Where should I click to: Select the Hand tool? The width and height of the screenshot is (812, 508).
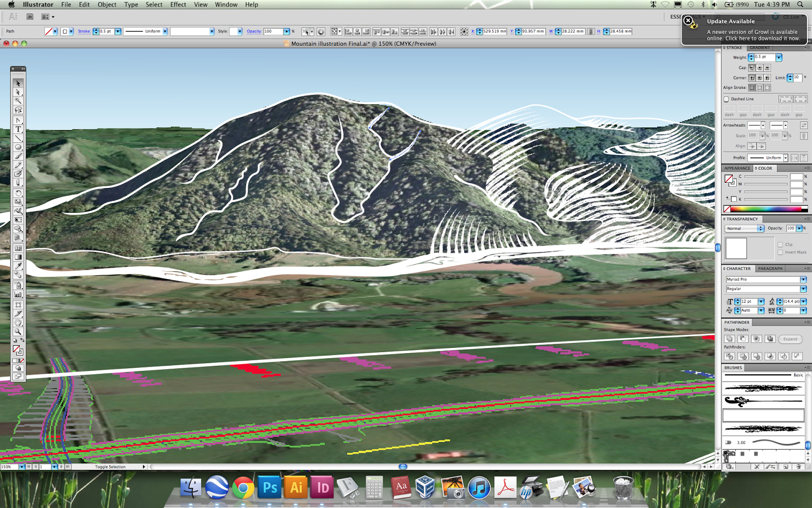(18, 323)
